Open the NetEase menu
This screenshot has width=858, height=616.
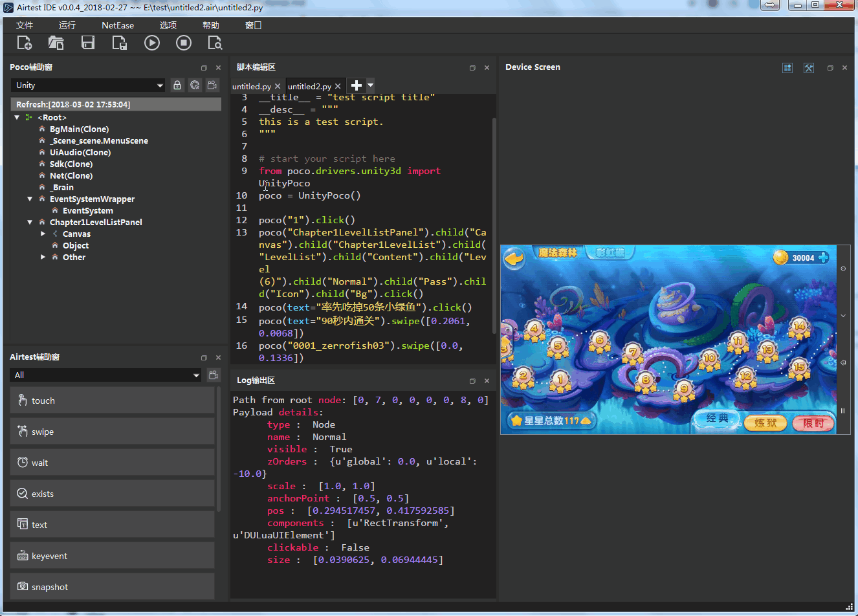(x=118, y=25)
